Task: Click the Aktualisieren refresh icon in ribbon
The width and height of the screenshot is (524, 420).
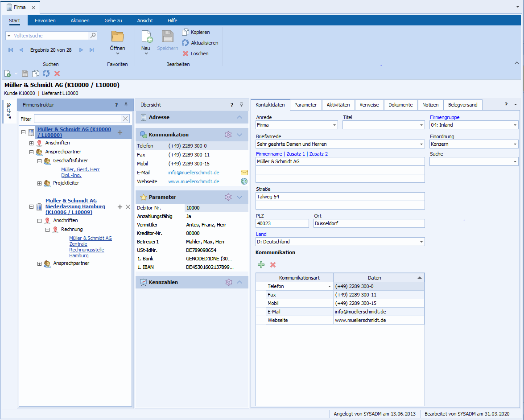Action: click(x=186, y=43)
